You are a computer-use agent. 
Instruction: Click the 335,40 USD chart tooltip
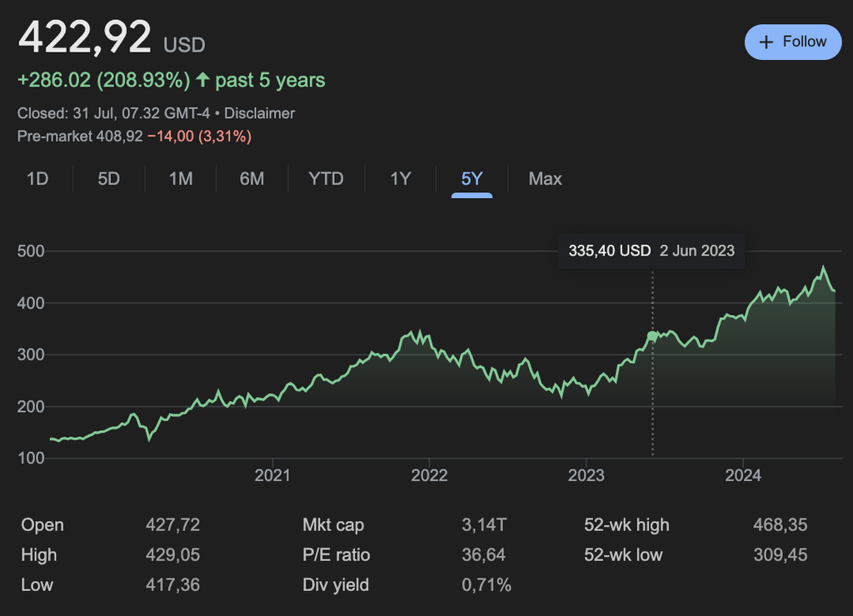coord(651,251)
